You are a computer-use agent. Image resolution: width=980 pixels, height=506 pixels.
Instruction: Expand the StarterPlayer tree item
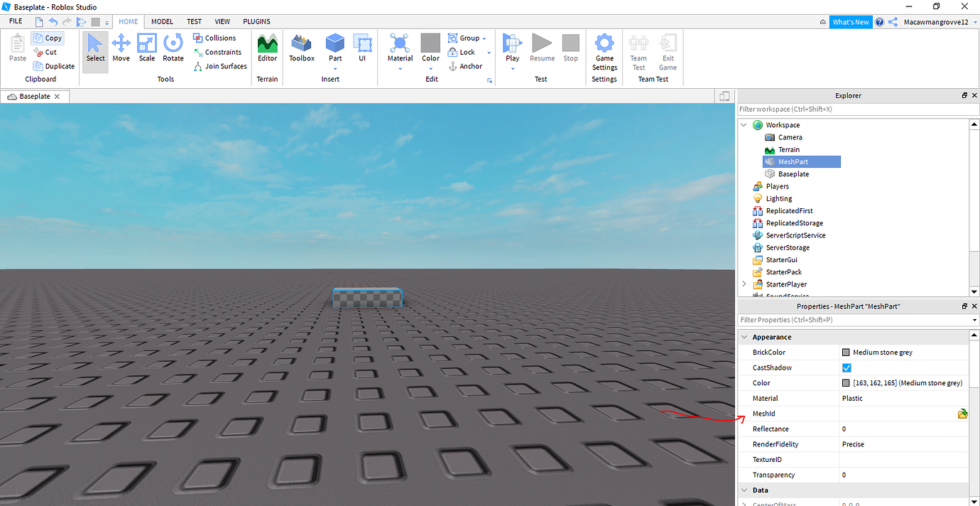[744, 284]
